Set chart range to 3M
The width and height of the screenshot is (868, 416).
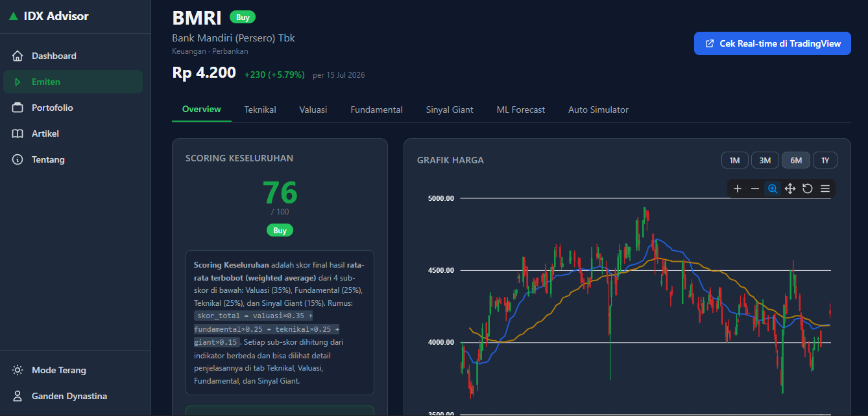[765, 160]
